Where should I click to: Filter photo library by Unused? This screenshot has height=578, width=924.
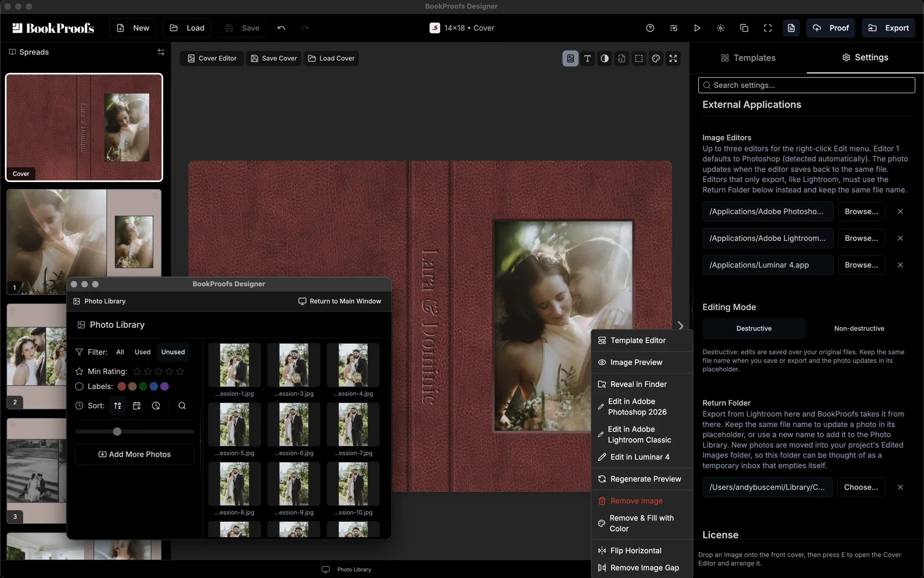tap(173, 352)
